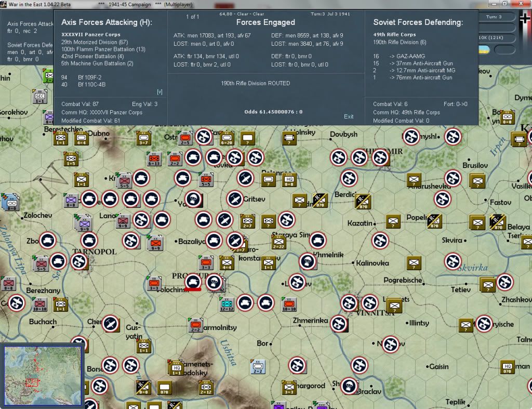
Task: Click the Forces Engaged title
Action: point(265,22)
